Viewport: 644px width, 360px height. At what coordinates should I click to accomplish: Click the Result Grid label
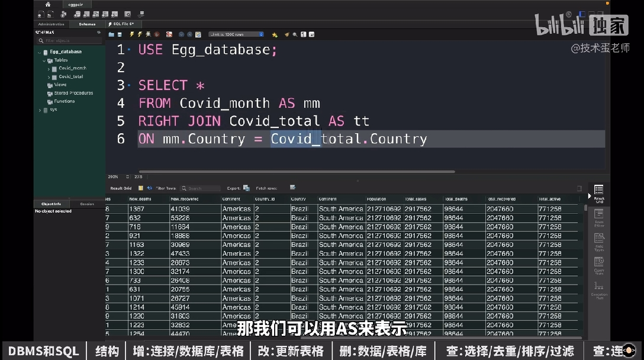pos(122,187)
